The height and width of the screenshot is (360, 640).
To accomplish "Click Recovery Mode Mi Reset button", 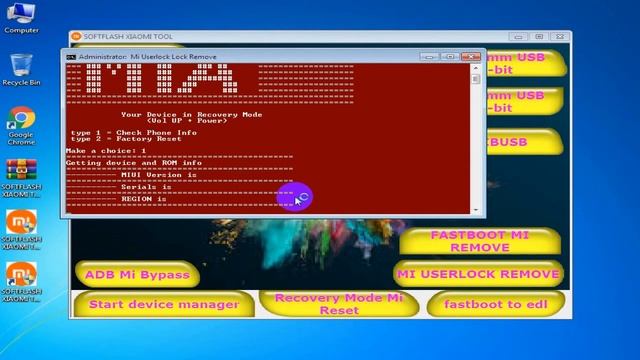I will click(x=339, y=304).
